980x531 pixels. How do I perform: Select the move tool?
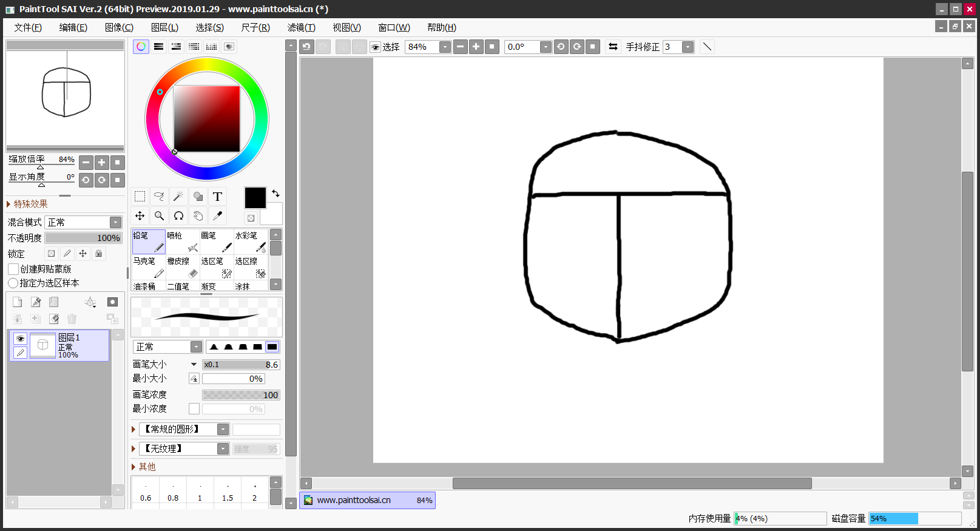[x=140, y=215]
